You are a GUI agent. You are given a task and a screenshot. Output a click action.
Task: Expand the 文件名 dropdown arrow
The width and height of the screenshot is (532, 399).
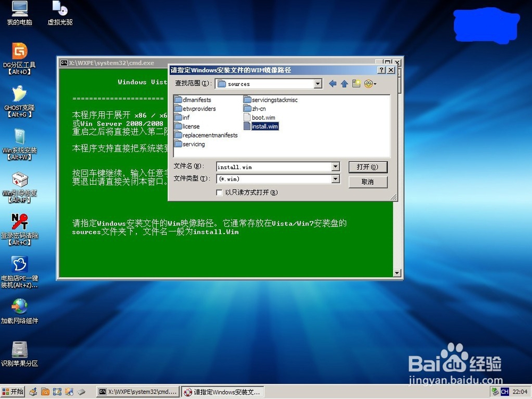point(336,166)
